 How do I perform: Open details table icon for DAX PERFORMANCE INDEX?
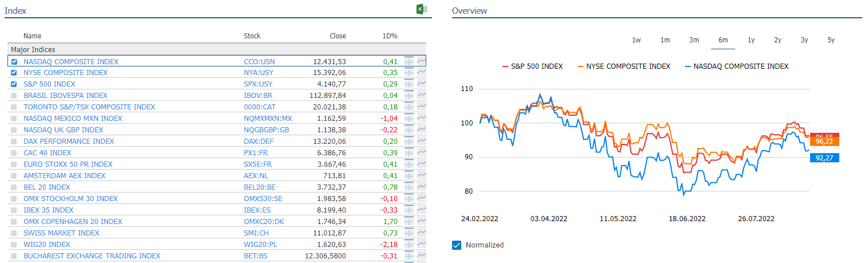point(409,141)
